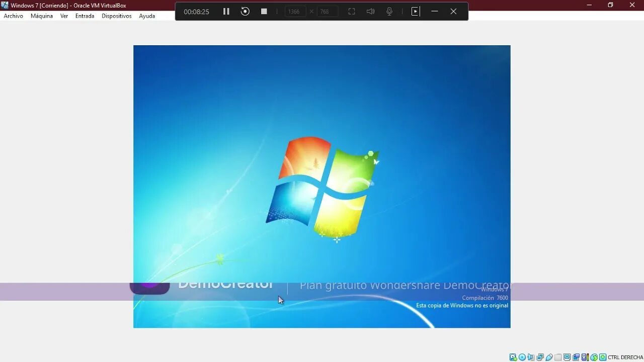The height and width of the screenshot is (362, 644).
Task: Click the shared folders status icon
Action: point(558,357)
